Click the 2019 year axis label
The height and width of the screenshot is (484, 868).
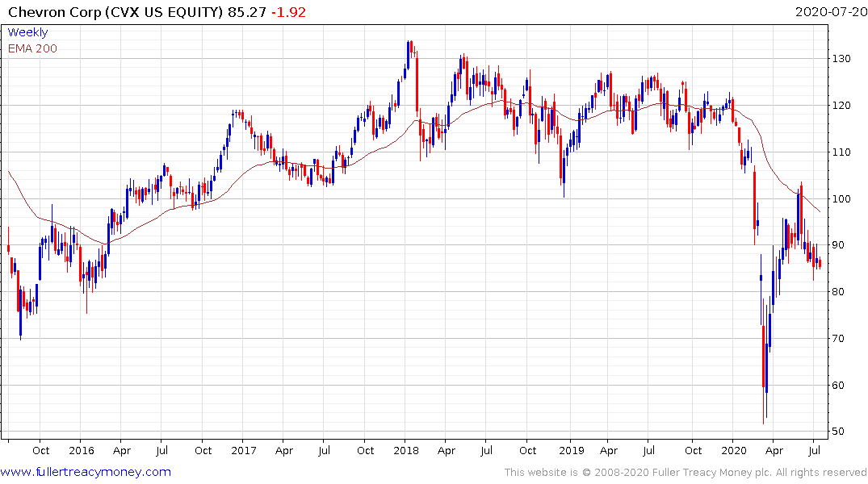572,450
